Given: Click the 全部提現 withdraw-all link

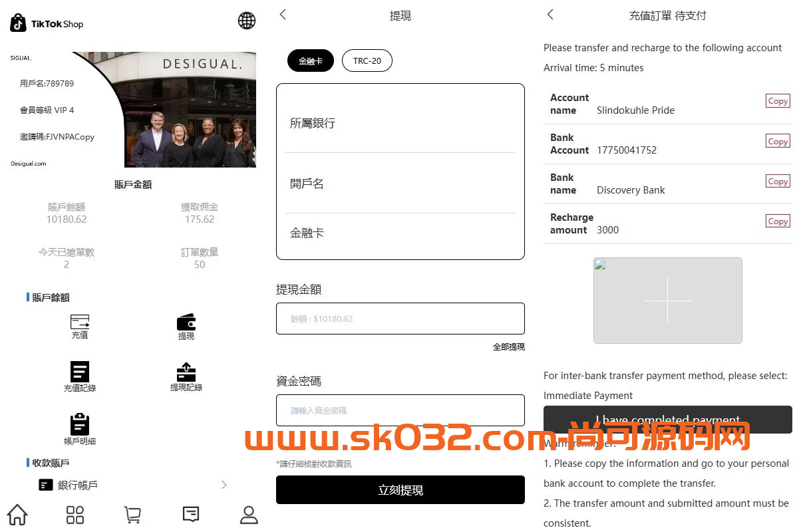Looking at the screenshot, I should (x=508, y=346).
